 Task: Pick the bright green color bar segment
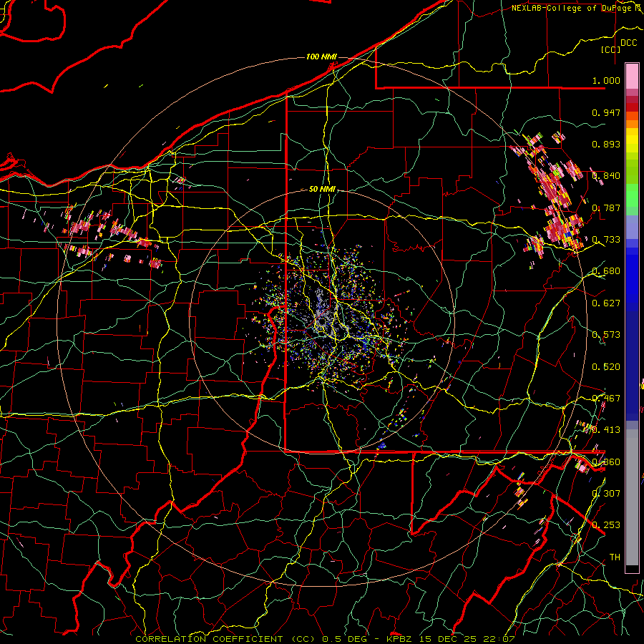click(x=632, y=195)
